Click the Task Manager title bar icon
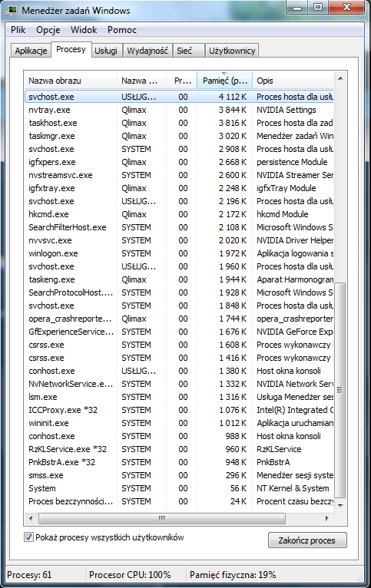 pyautogui.click(x=12, y=10)
